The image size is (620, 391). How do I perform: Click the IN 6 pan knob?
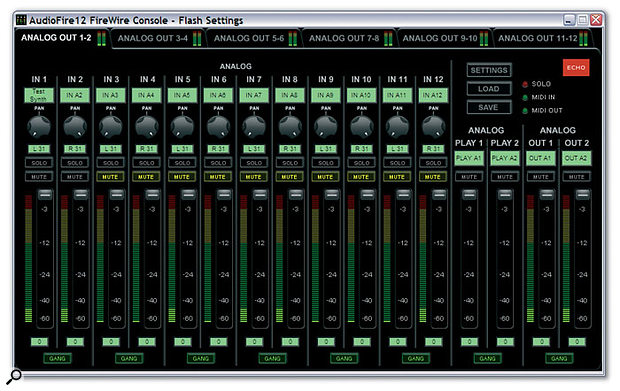(x=218, y=126)
